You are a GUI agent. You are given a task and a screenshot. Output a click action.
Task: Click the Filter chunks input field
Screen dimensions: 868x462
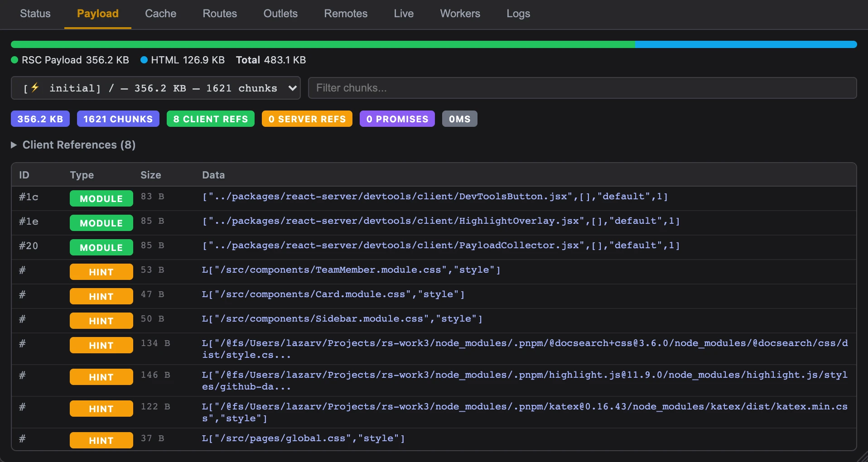coord(582,88)
